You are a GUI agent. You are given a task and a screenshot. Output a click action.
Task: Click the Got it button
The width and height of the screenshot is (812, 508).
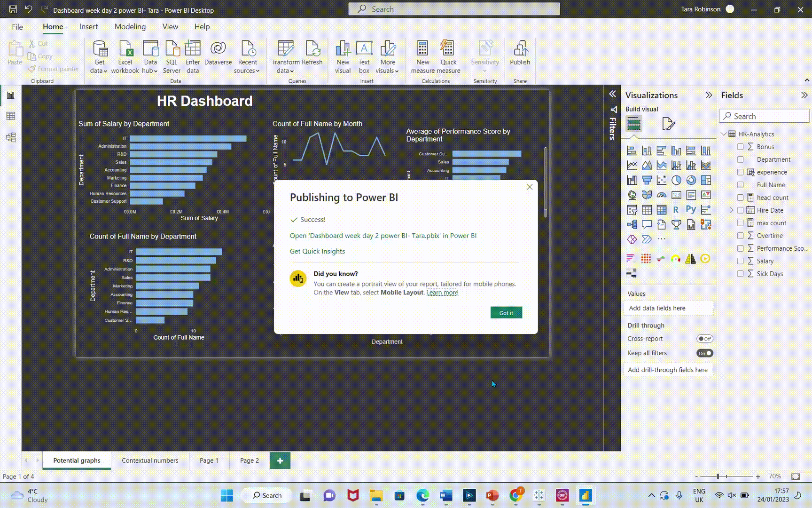506,313
